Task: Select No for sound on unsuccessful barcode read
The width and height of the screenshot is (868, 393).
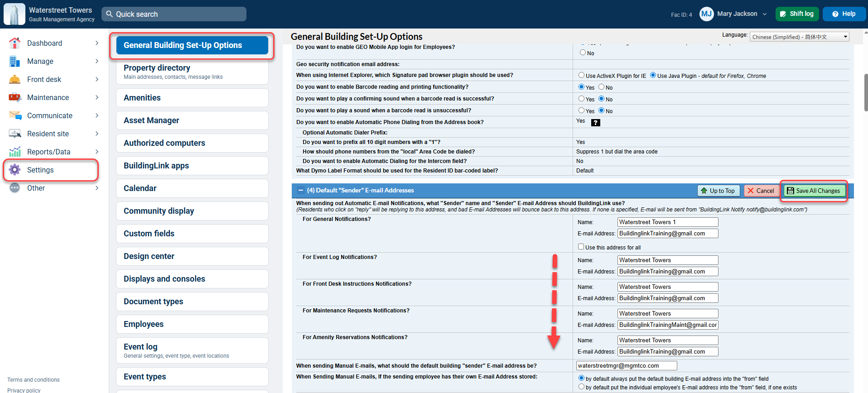Action: (601, 110)
